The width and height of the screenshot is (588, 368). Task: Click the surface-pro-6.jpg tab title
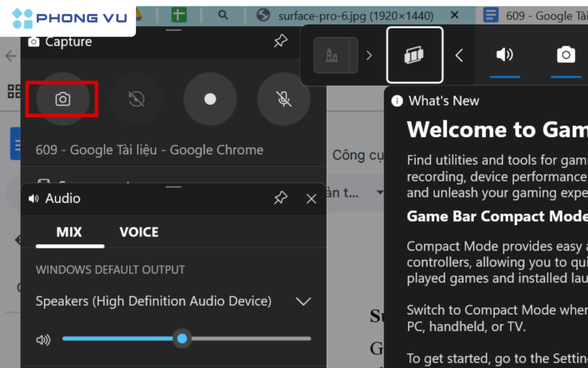[x=356, y=16]
